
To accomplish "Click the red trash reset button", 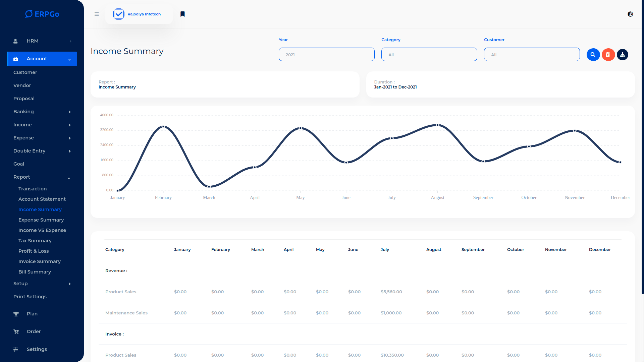I will [608, 55].
